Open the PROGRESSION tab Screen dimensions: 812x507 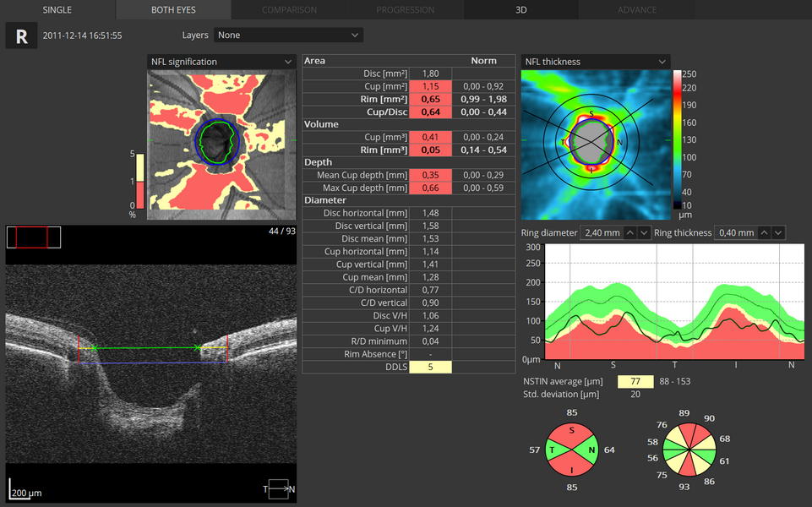click(x=406, y=10)
